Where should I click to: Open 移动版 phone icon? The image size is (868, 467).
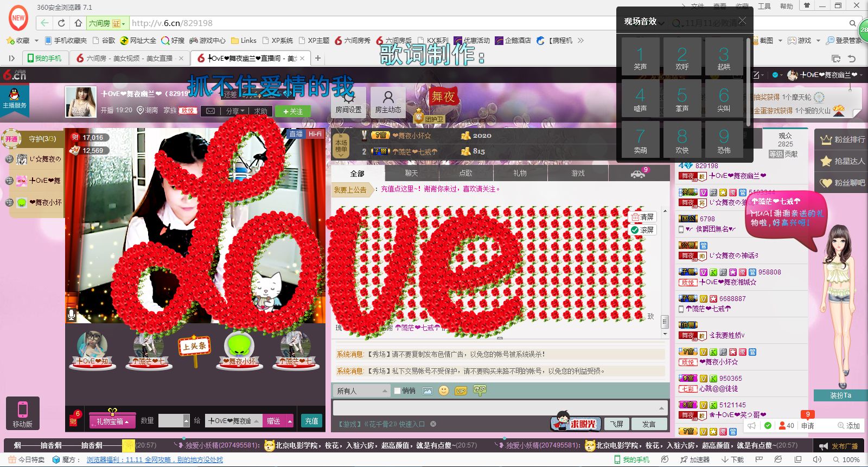22,413
